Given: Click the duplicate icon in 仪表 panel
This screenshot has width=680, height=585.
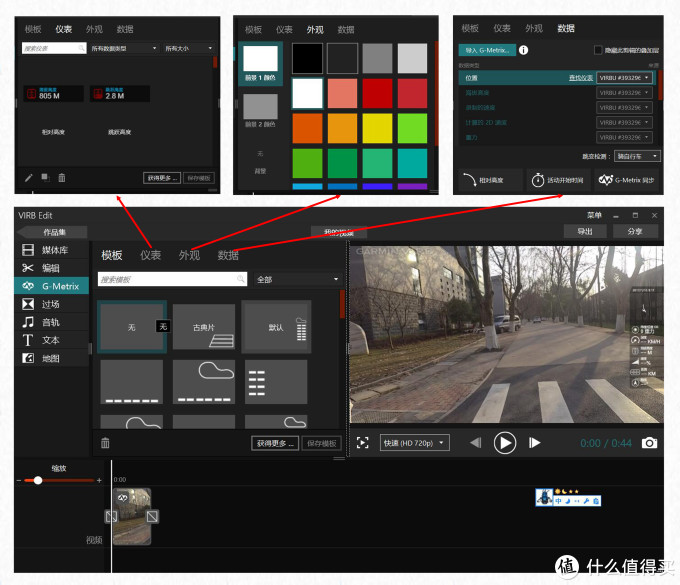Looking at the screenshot, I should click(x=46, y=177).
